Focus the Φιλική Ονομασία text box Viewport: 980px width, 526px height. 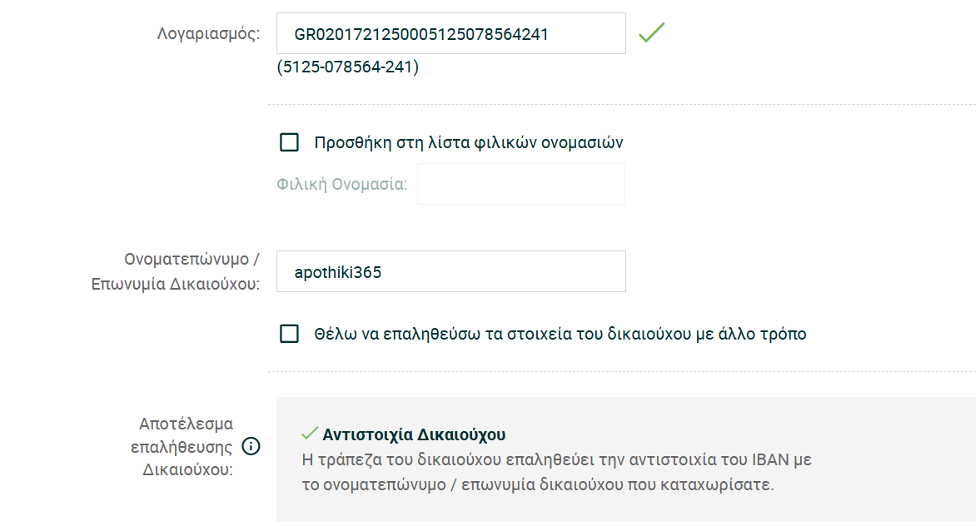(520, 184)
